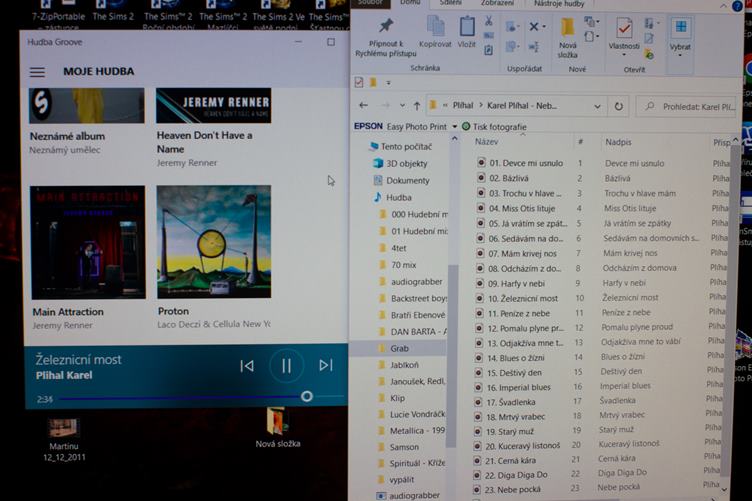Screen dimensions: 752x501
Task: Click quick access toolbar properties icon
Action: point(359,82)
